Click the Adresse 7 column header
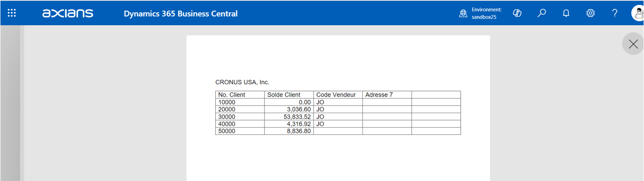This screenshot has width=644, height=181. (379, 95)
